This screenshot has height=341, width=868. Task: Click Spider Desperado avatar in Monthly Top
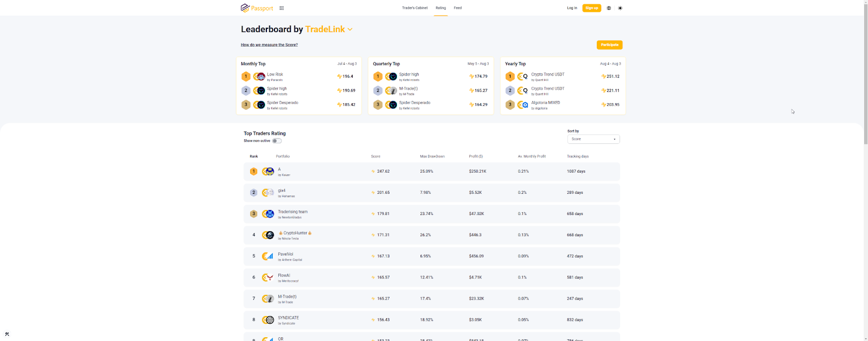click(x=261, y=105)
